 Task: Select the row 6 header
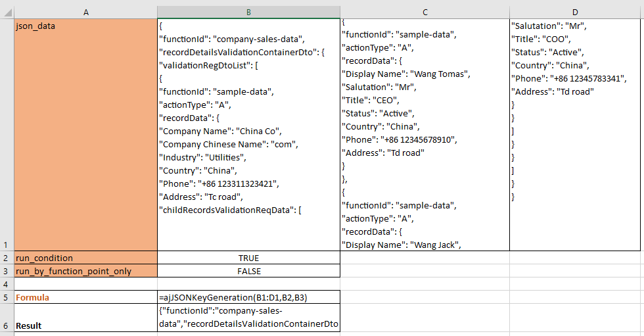pos(7,318)
